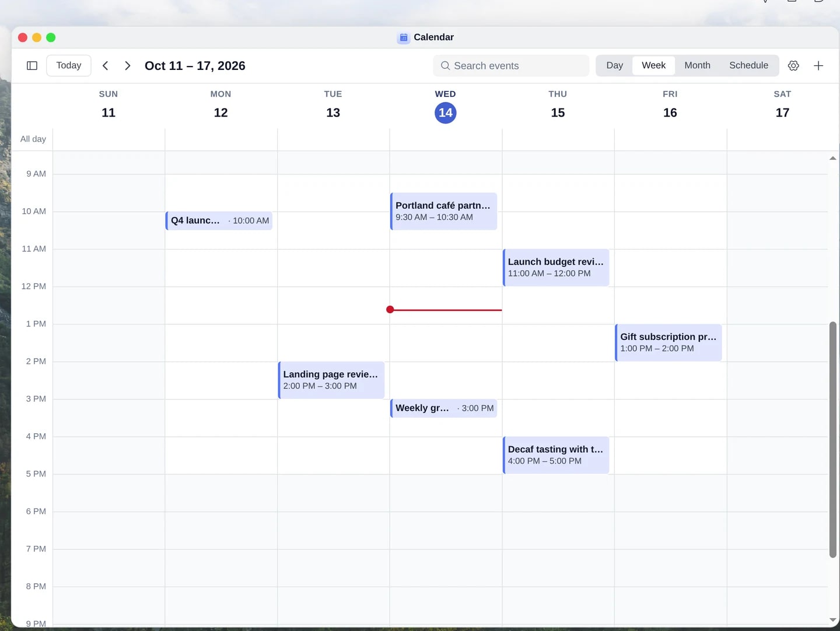
Task: Go to next week arrow
Action: [127, 66]
